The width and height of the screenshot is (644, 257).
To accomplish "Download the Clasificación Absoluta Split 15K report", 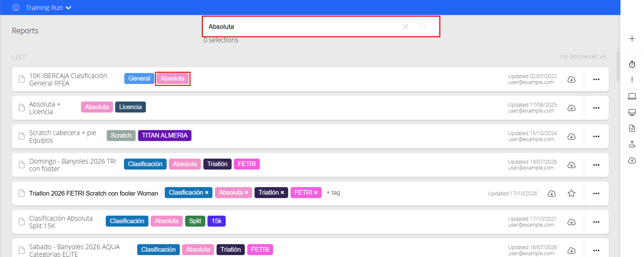I will (572, 222).
